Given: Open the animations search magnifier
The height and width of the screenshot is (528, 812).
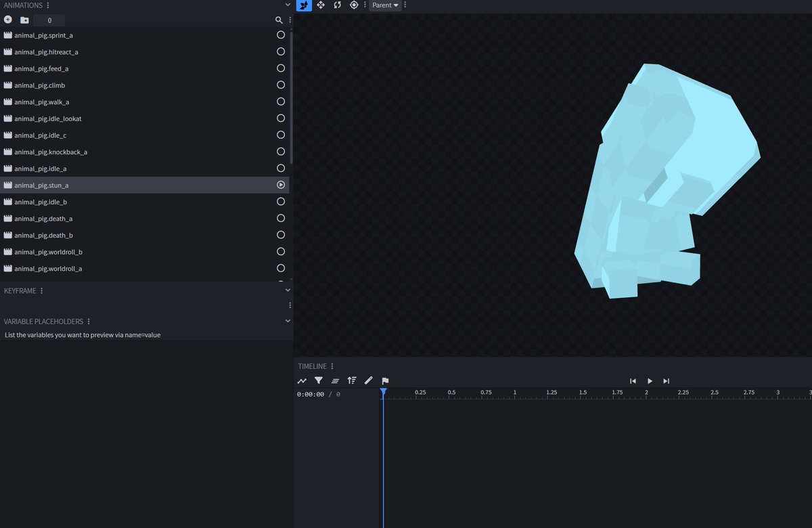Looking at the screenshot, I should (x=279, y=20).
